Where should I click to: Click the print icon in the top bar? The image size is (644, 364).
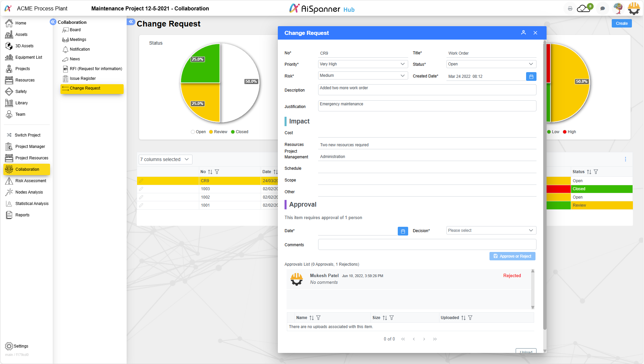pos(569,8)
